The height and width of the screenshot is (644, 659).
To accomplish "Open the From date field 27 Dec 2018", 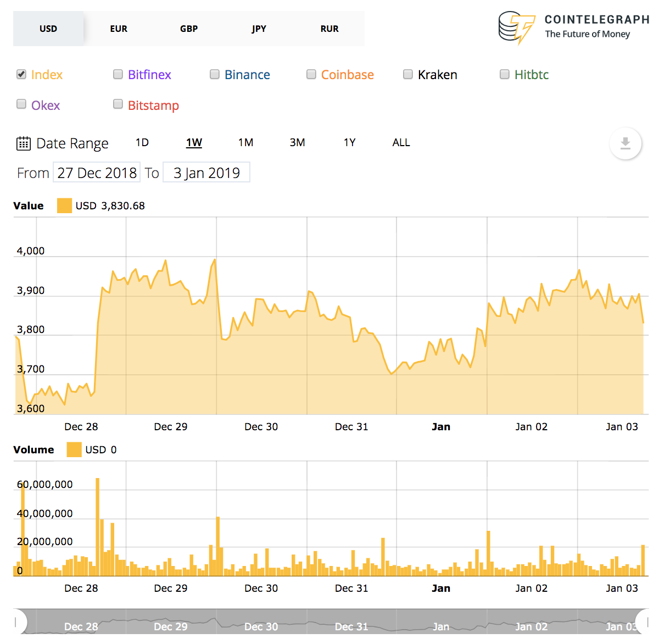I will [97, 173].
